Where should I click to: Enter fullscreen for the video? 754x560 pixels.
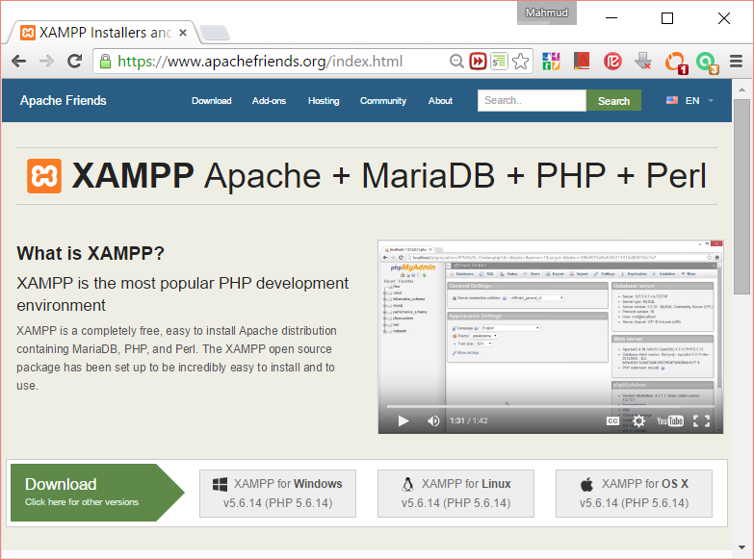pos(701,421)
